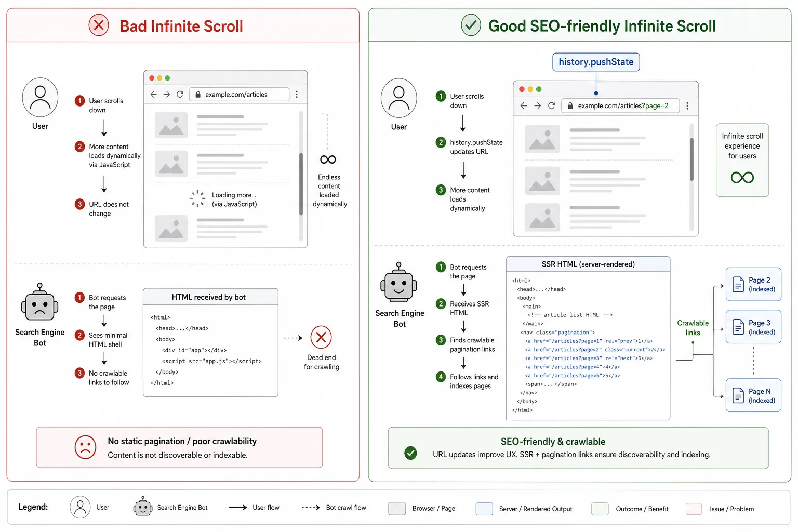Focus the example.com/articles?page=2 address bar

click(620, 105)
